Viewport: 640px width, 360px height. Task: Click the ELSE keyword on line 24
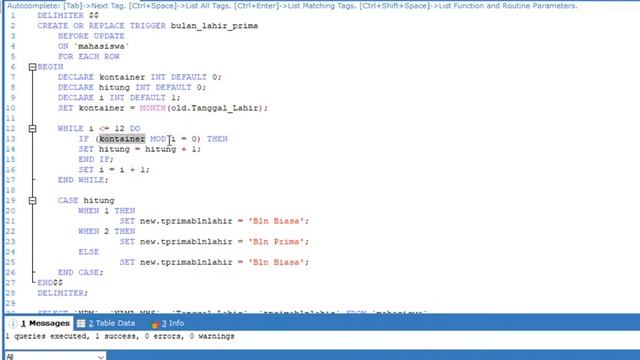89,252
